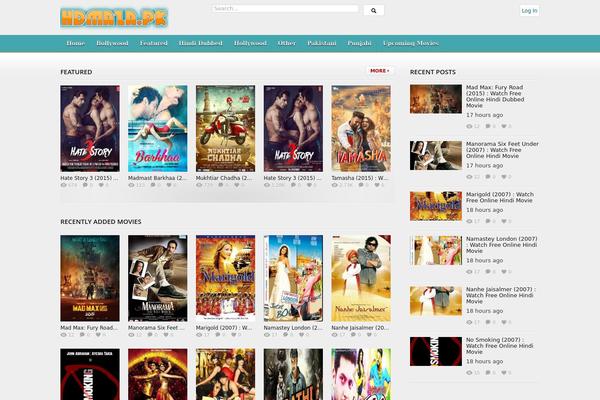Click inside the Search text field
The width and height of the screenshot is (600, 400).
[285, 8]
